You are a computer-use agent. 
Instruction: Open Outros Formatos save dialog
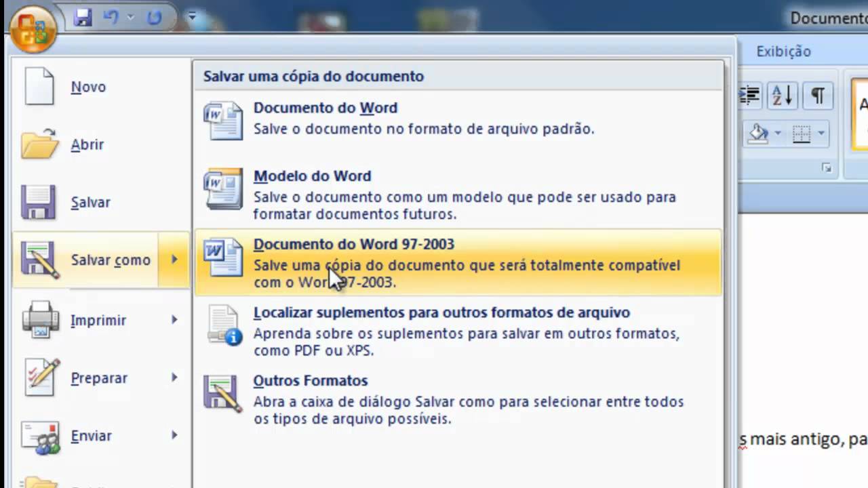pyautogui.click(x=458, y=399)
